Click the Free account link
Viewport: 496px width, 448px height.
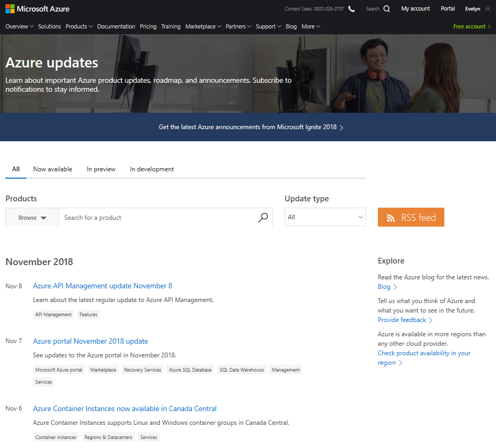[x=470, y=26]
